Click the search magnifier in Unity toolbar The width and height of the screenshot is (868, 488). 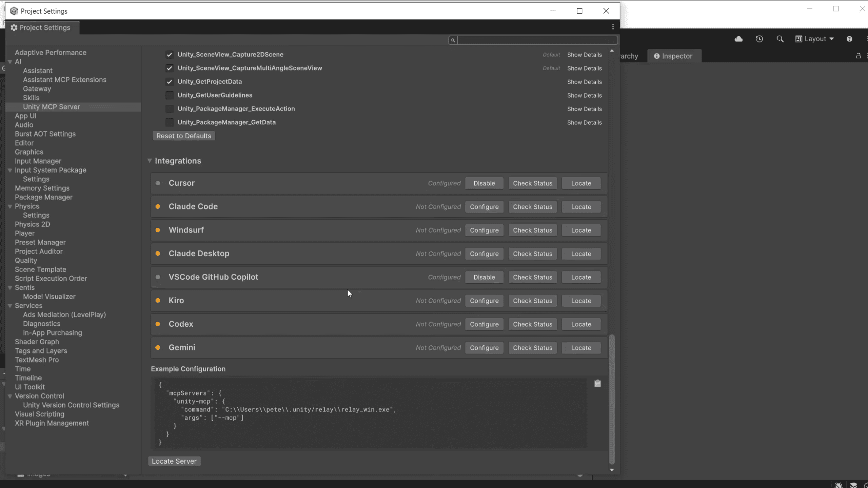780,39
